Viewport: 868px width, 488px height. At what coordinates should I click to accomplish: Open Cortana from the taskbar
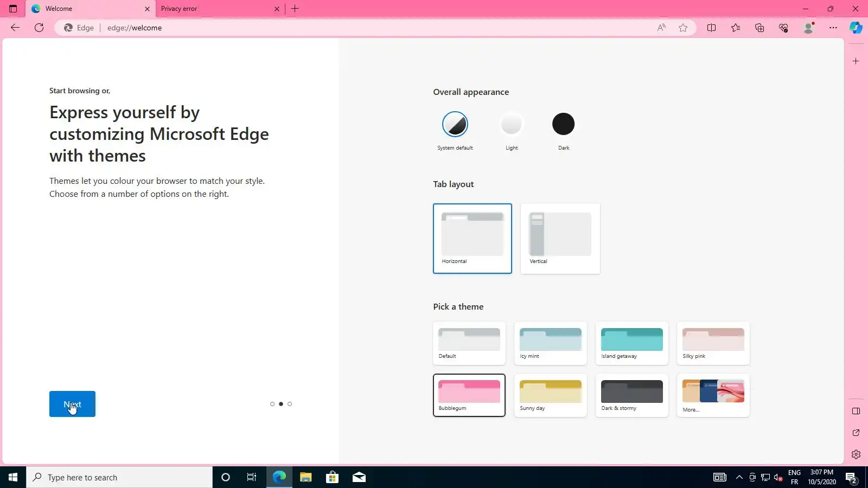[x=226, y=477]
